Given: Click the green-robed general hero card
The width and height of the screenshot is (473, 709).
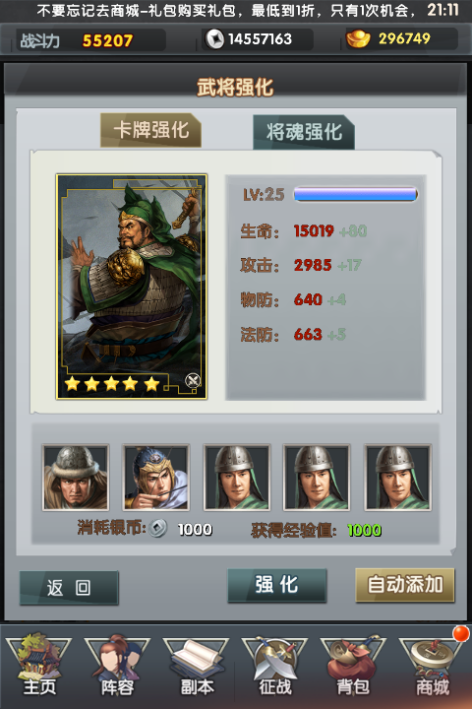Looking at the screenshot, I should click(132, 287).
